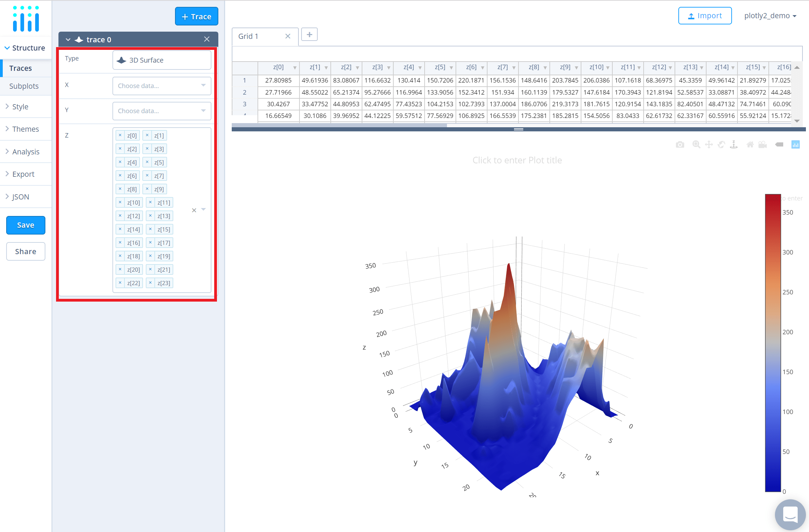Reset camera to default home view
The width and height of the screenshot is (809, 532).
coord(750,145)
